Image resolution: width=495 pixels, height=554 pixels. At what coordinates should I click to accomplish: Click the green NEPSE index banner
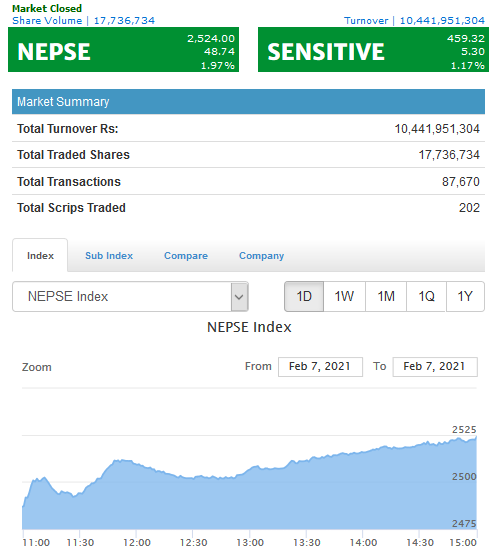(x=123, y=49)
